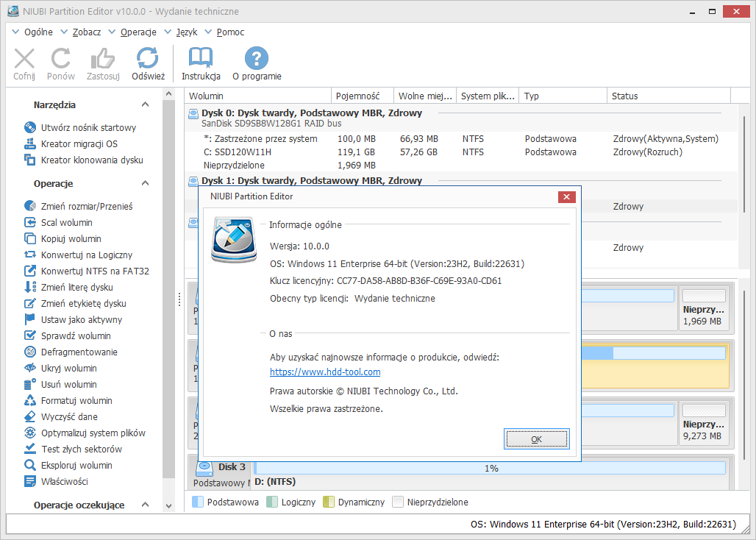Click the Ponów redo icon
Viewport: 756px width, 540px height.
point(61,58)
